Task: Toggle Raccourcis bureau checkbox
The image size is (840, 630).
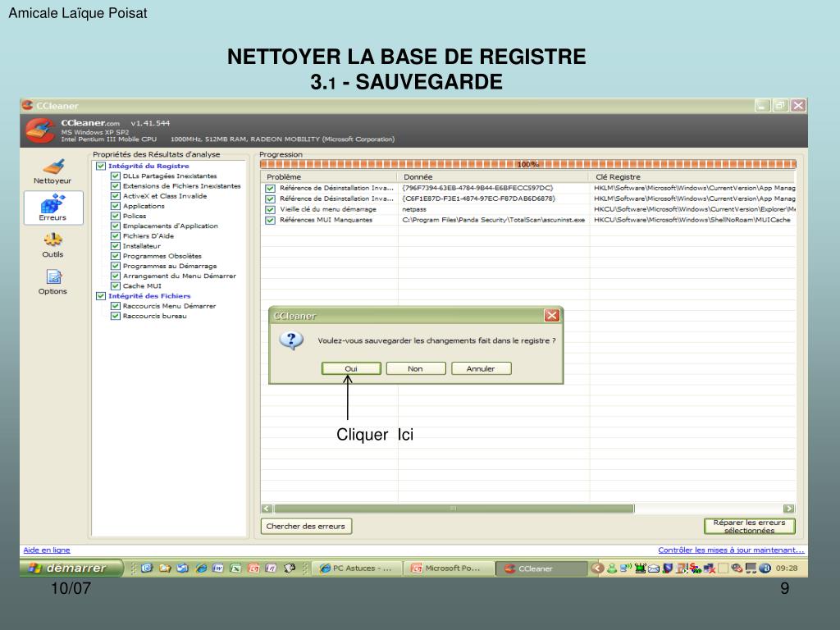Action: coord(115,316)
